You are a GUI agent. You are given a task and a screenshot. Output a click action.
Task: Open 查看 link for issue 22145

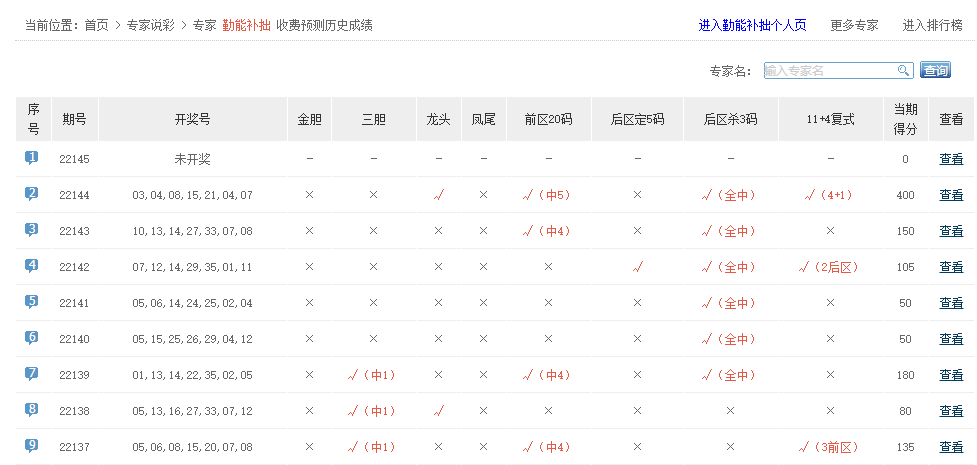pos(951,159)
